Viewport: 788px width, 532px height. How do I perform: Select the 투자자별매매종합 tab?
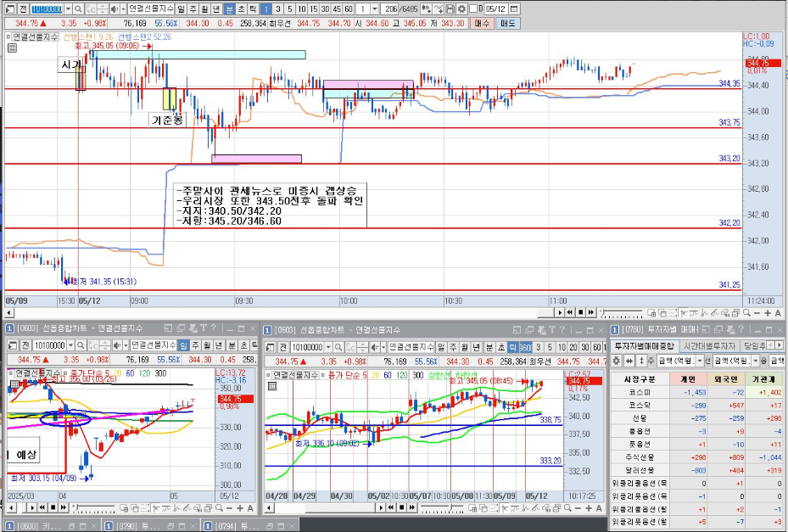645,346
